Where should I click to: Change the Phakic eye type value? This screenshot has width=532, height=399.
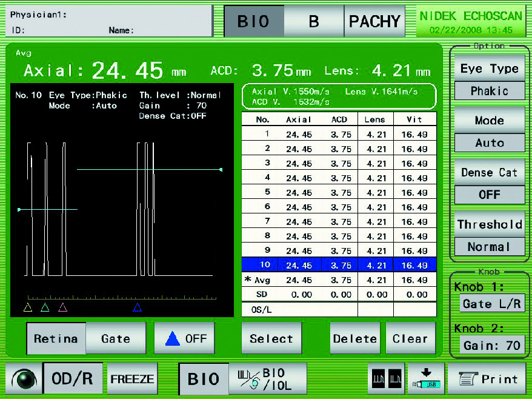tap(490, 91)
